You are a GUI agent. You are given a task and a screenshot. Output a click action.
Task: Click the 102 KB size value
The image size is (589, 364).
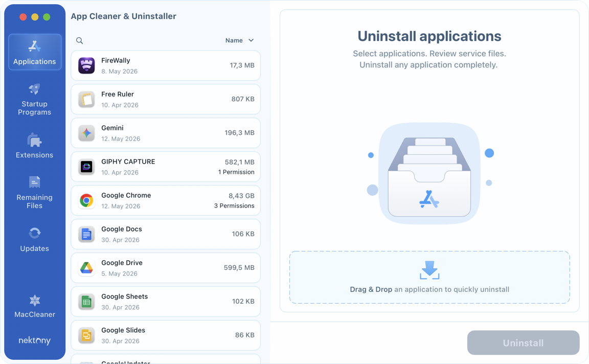point(243,301)
